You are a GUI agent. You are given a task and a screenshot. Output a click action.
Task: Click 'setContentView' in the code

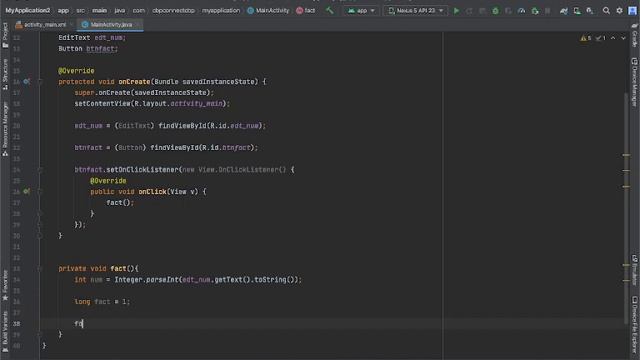[x=102, y=104]
